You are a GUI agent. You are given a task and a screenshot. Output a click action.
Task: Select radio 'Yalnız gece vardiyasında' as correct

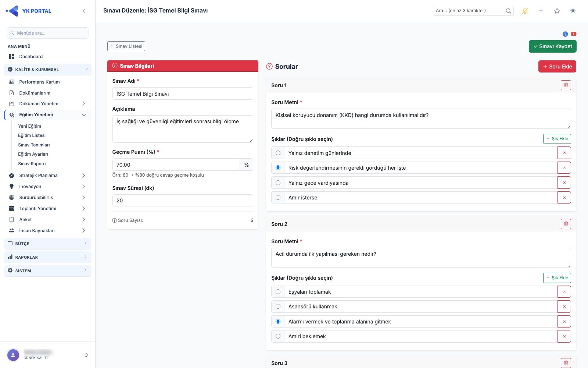(278, 183)
